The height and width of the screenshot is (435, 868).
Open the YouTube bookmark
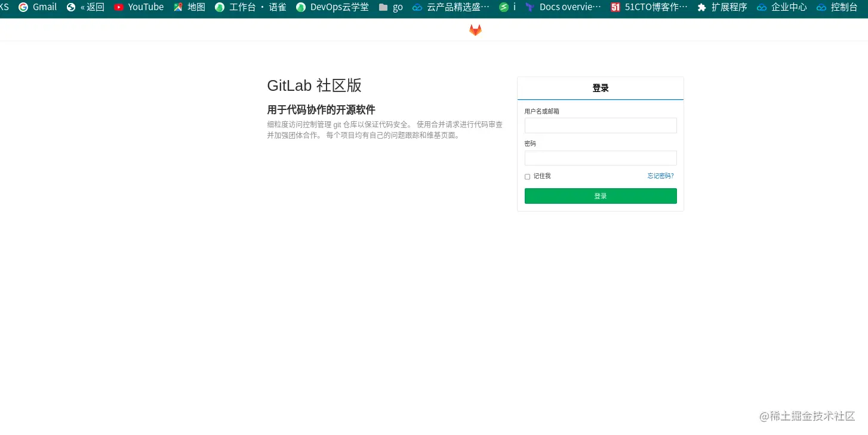[138, 7]
